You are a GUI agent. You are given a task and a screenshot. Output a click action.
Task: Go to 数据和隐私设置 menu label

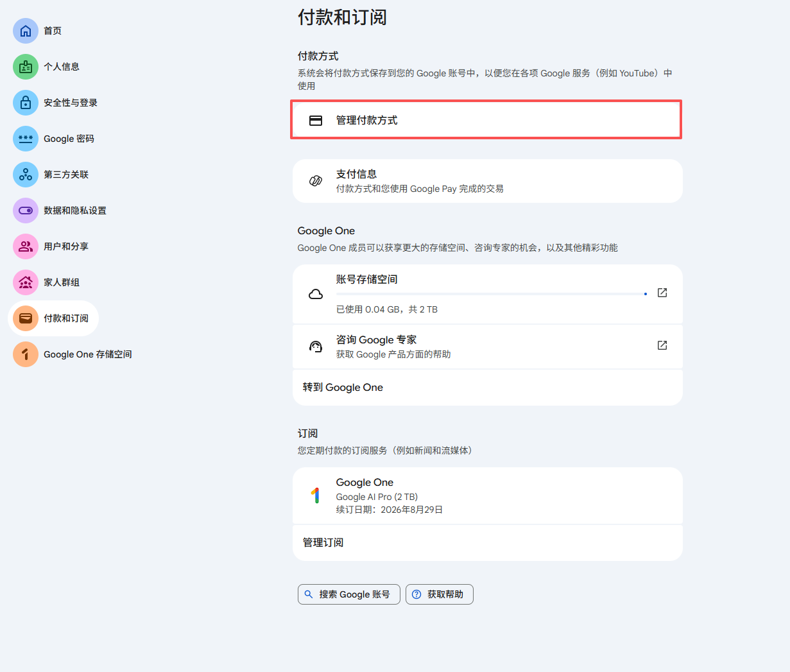coord(74,211)
